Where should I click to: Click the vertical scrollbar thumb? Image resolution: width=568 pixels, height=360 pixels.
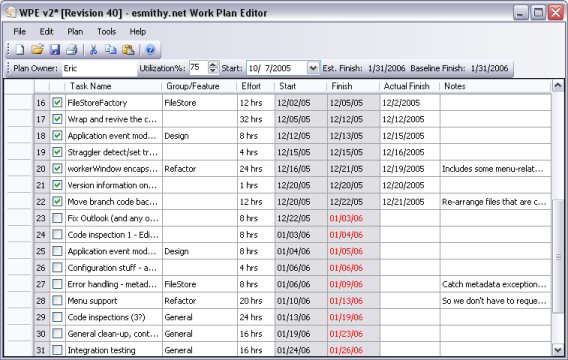pyautogui.click(x=558, y=256)
